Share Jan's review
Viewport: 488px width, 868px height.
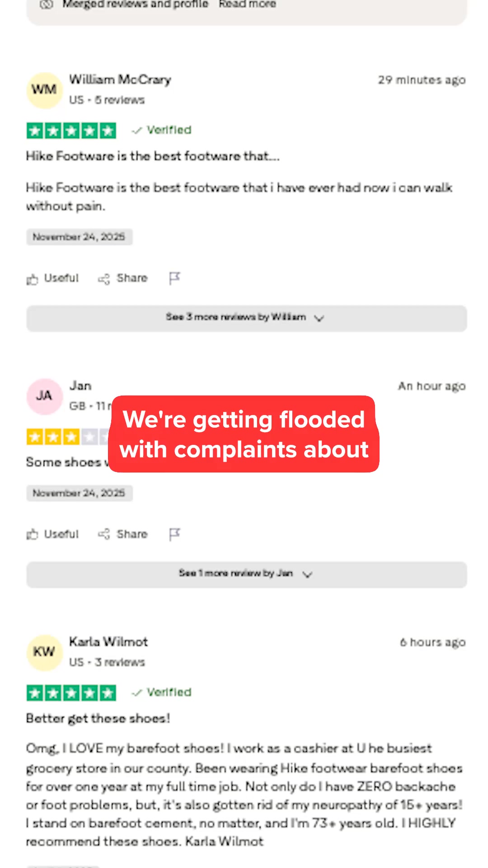pyautogui.click(x=123, y=534)
